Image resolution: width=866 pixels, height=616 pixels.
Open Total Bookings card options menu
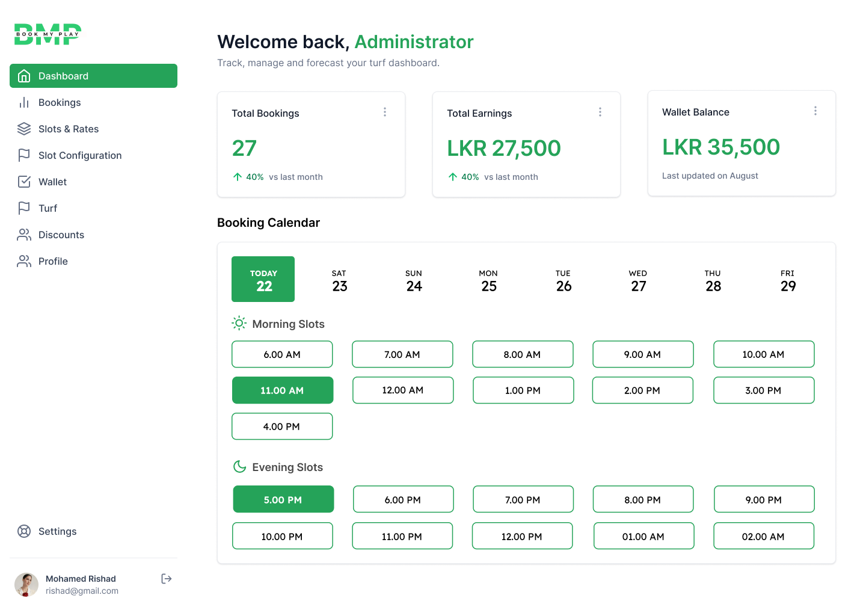(x=385, y=112)
